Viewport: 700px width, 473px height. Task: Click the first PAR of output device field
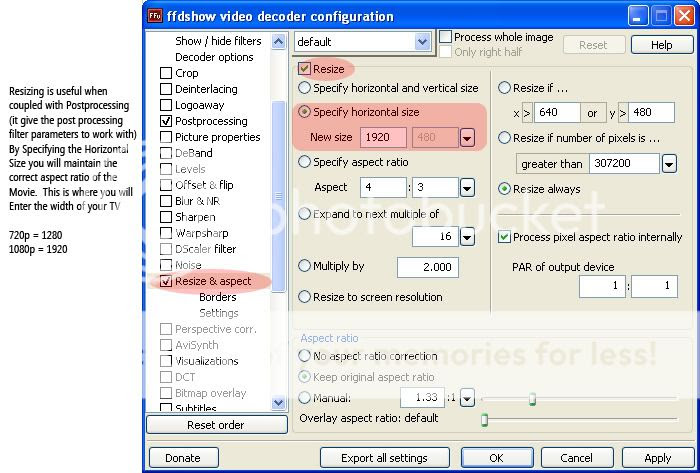pos(602,286)
